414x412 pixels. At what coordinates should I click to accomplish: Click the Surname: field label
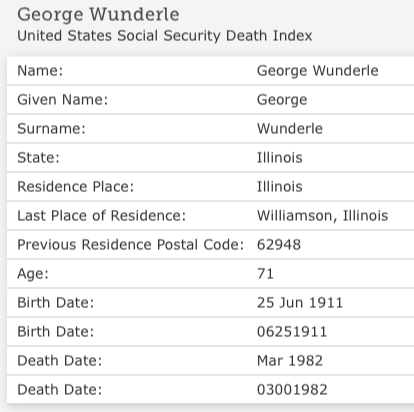(x=51, y=129)
